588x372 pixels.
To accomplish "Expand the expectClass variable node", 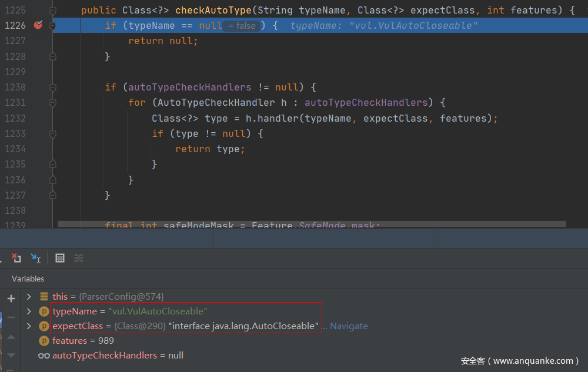I will pyautogui.click(x=29, y=326).
